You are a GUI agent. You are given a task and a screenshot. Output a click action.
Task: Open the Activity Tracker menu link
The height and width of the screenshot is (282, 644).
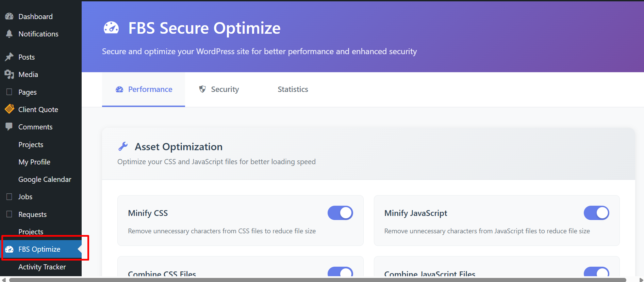click(42, 267)
